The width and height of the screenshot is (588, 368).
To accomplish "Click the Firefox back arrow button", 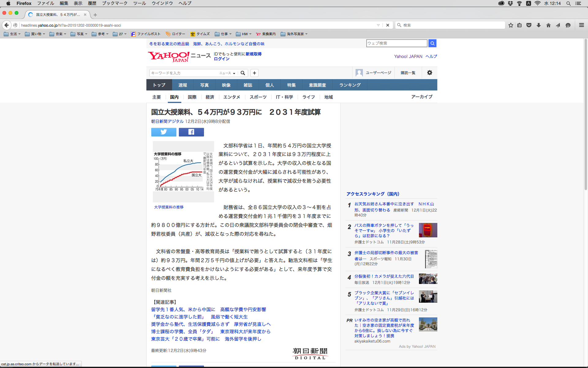I will pyautogui.click(x=7, y=25).
